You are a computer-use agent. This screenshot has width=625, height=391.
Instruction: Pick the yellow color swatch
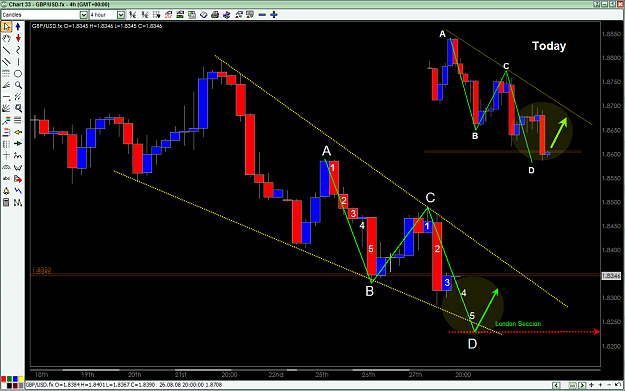click(x=21, y=379)
